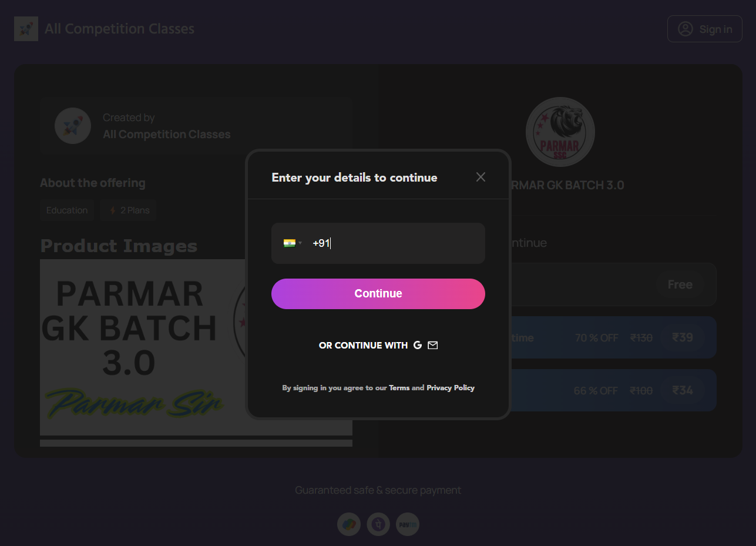This screenshot has width=756, height=546.
Task: Click the India flag country icon
Action: click(x=290, y=243)
